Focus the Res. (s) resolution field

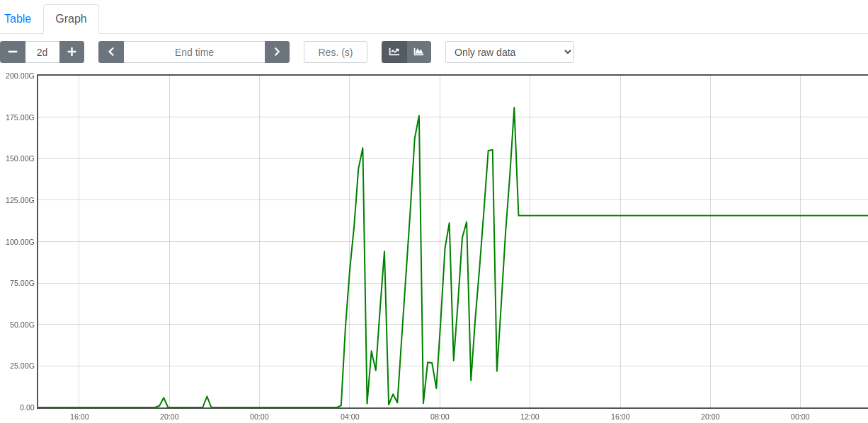click(336, 52)
